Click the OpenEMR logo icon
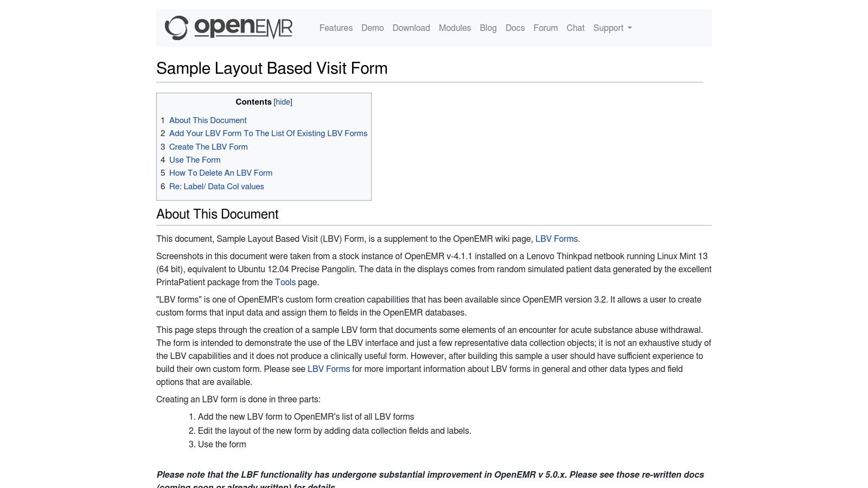Viewport: 868px width, 488px height. point(176,28)
